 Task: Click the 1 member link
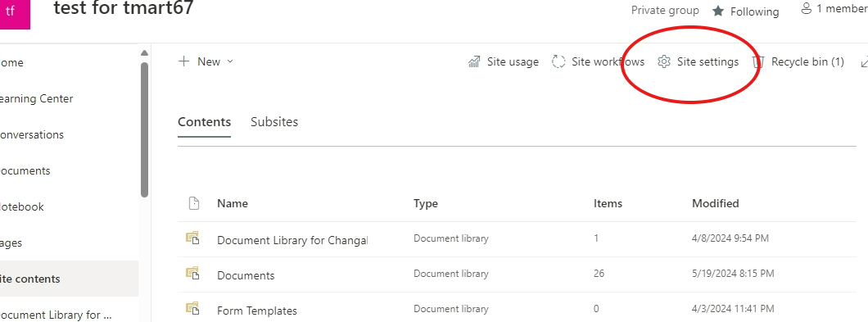842,9
